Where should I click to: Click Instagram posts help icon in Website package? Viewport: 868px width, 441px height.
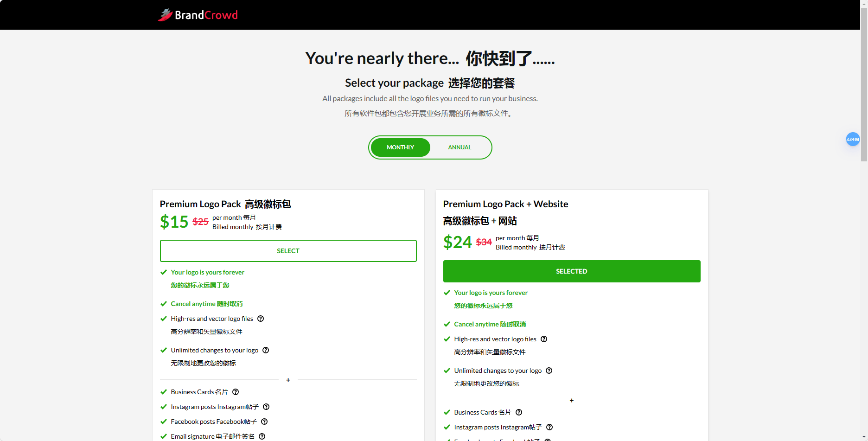[x=549, y=427]
